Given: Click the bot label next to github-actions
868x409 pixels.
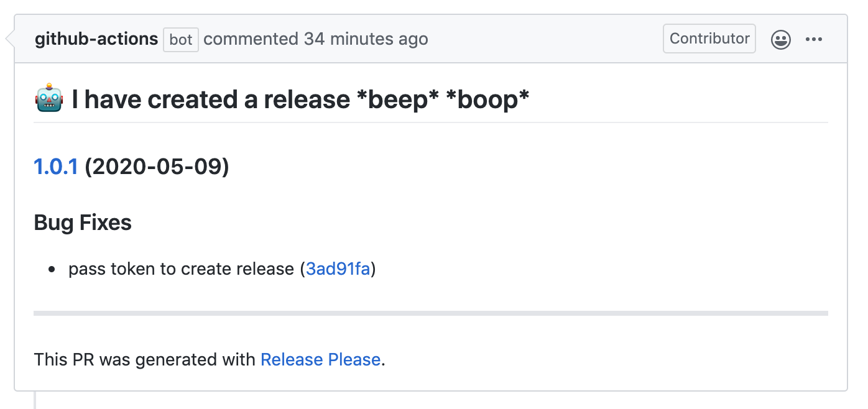Looking at the screenshot, I should [180, 40].
